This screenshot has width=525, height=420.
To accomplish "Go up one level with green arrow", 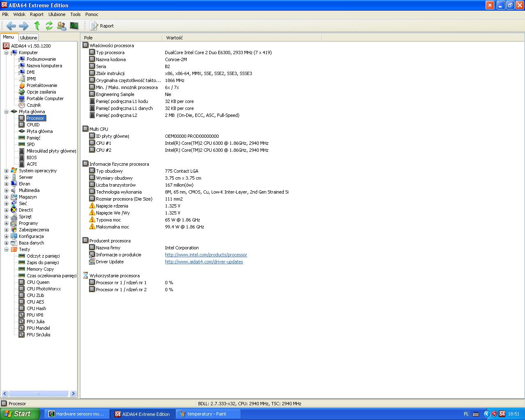I will 37,26.
